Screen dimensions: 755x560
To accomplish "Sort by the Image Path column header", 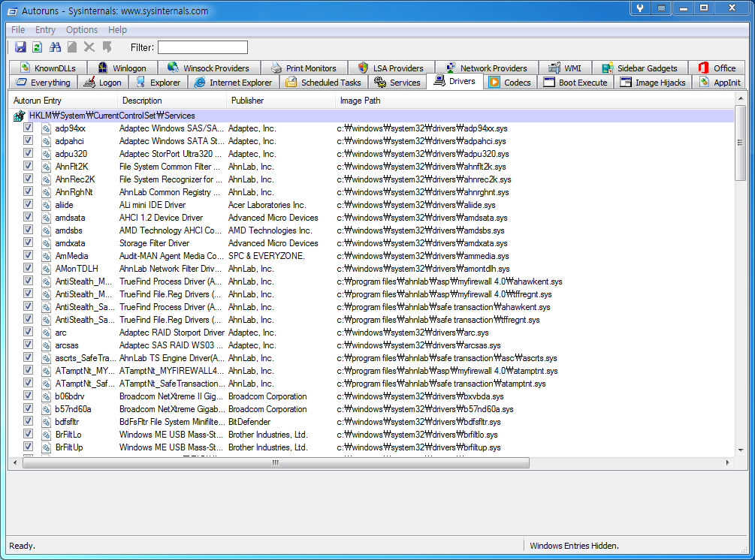I will tap(534, 101).
